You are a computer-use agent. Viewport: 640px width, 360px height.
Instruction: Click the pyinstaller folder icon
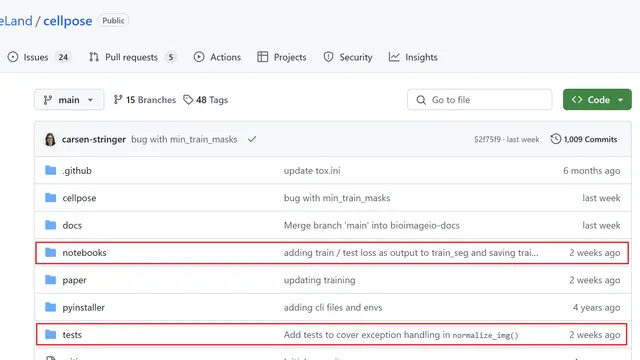coord(51,307)
